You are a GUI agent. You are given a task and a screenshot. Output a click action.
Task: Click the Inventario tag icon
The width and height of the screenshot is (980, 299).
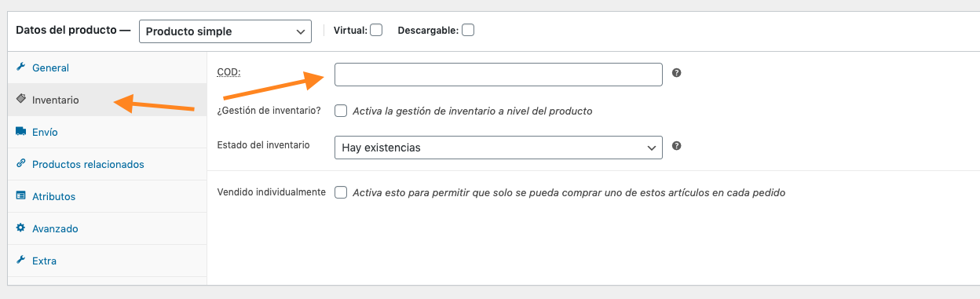point(21,100)
